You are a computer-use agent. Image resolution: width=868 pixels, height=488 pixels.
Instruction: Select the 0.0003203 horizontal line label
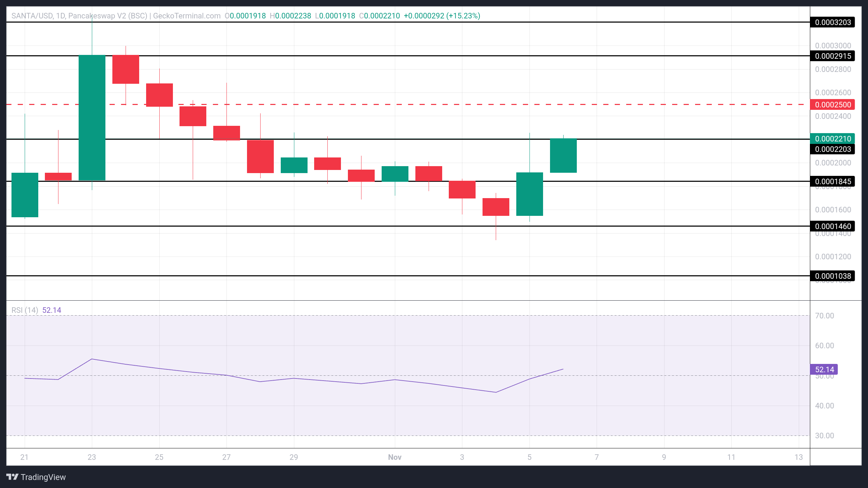point(833,22)
